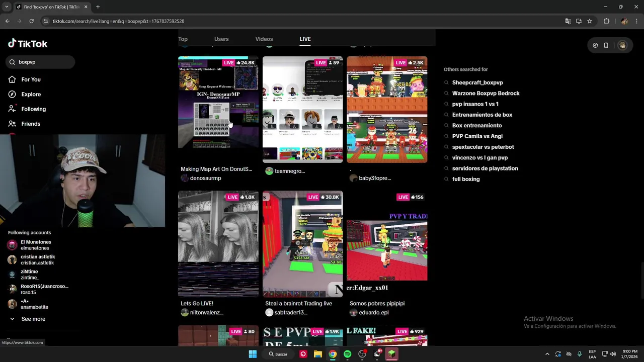Open the Chrome extensions puzzle icon
This screenshot has height=362, width=644.
coord(606,21)
